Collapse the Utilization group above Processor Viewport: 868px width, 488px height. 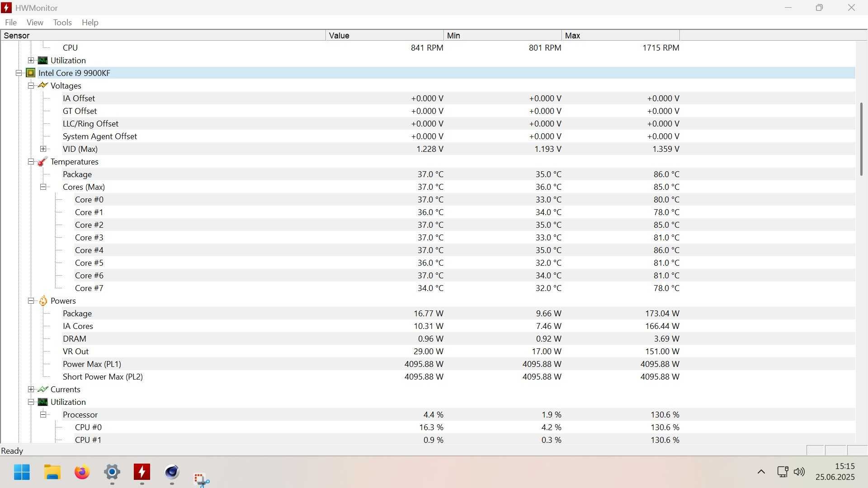pos(31,402)
